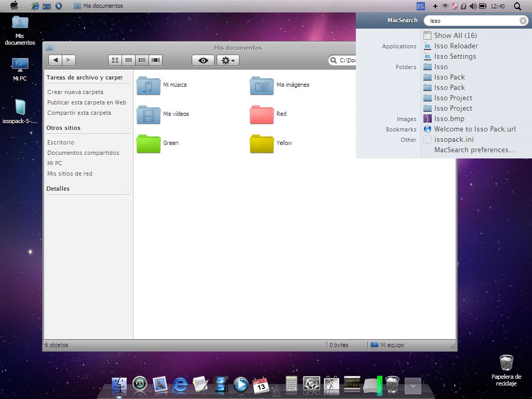Viewport: 532px width, 399px height.
Task: Open the Calculator from the dock
Action: coord(291,384)
